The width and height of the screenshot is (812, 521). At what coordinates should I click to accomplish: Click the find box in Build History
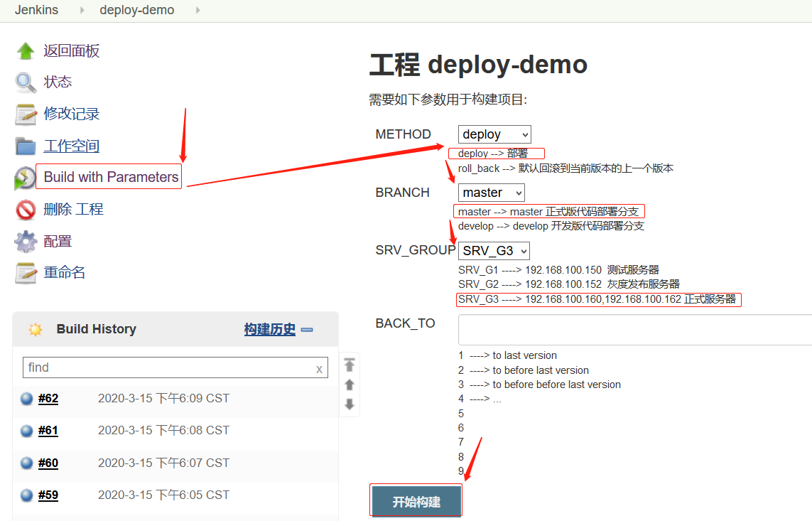(175, 367)
